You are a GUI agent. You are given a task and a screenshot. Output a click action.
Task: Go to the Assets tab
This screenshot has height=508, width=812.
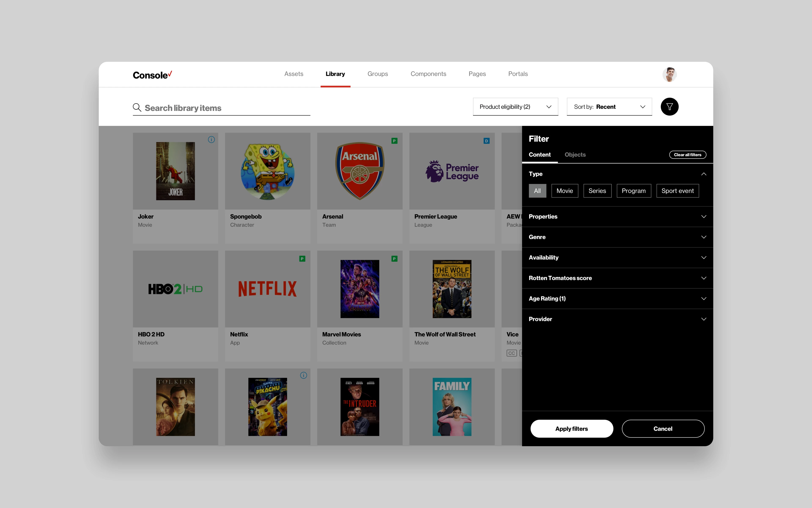coord(294,74)
